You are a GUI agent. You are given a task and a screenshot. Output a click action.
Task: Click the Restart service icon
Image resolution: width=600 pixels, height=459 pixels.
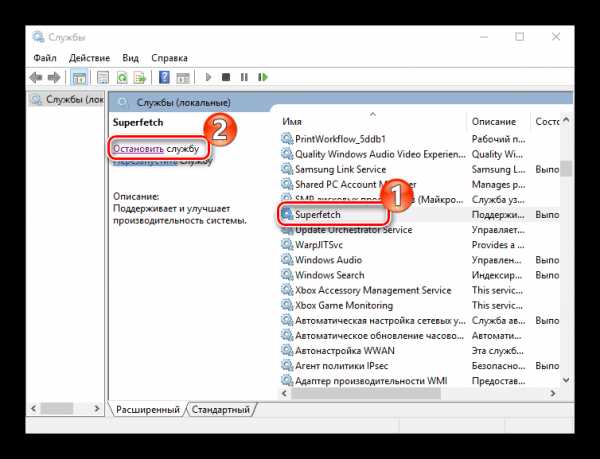[262, 78]
